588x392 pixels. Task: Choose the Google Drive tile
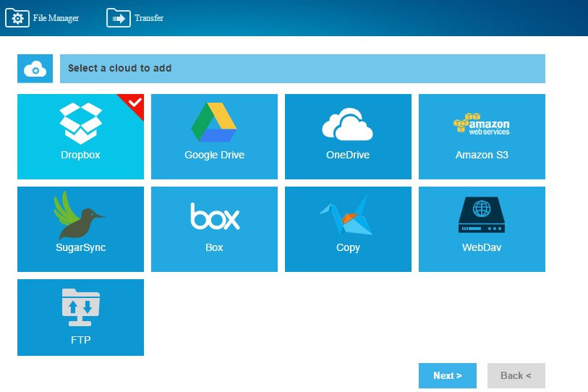pos(214,137)
